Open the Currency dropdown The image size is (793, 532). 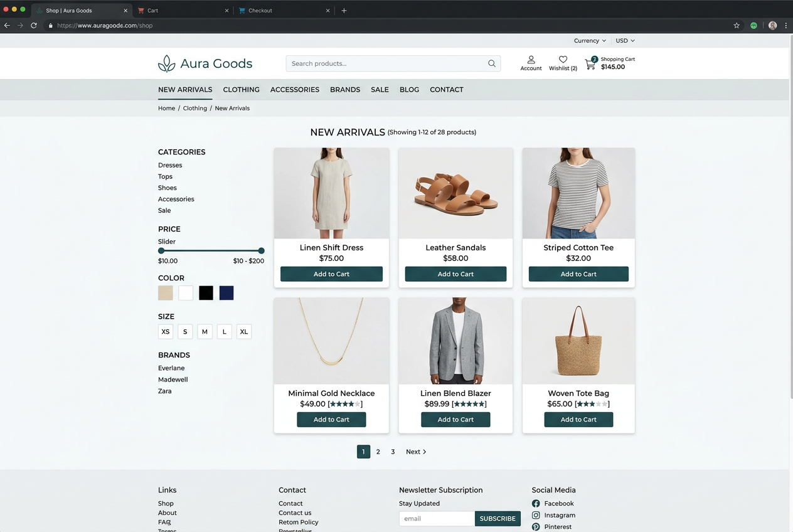(590, 41)
